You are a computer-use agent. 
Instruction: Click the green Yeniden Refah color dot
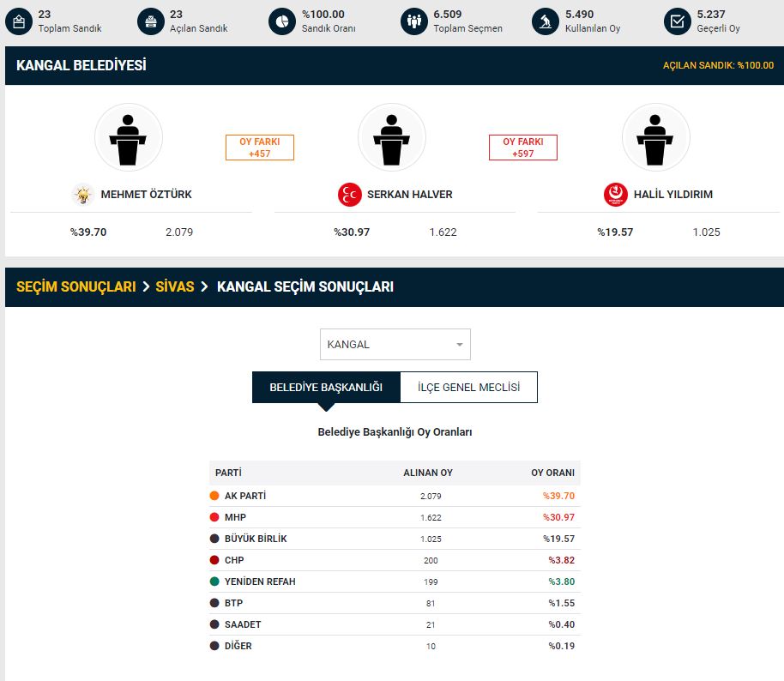pos(214,582)
